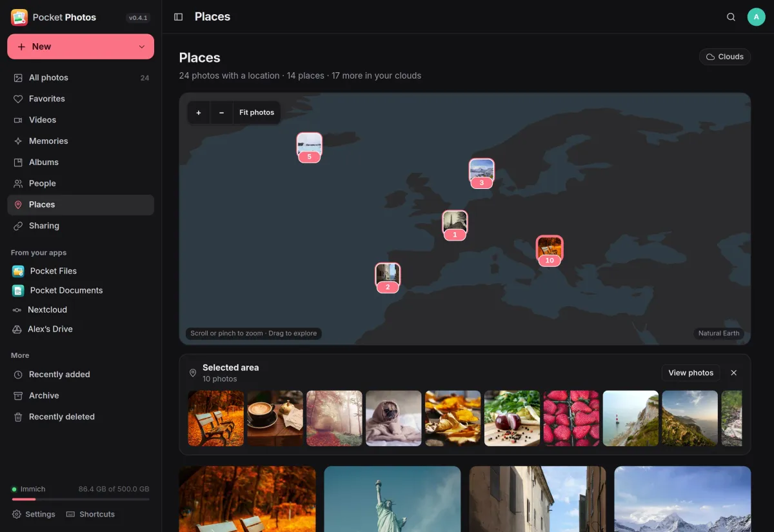Select map cluster with 10 photos
774x532 pixels.
[550, 250]
